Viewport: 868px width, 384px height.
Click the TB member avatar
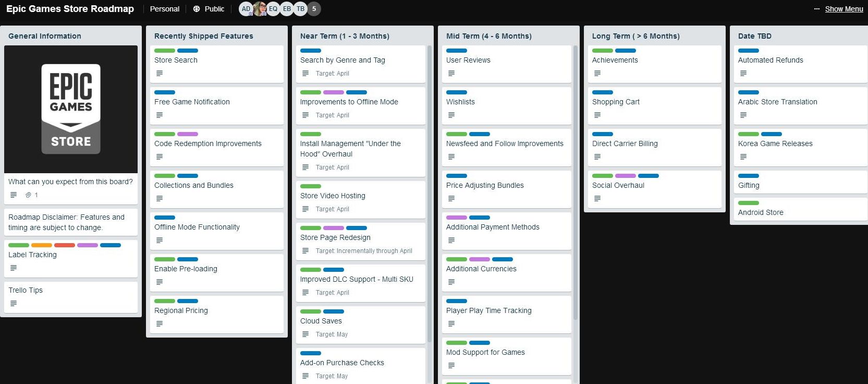click(x=300, y=9)
